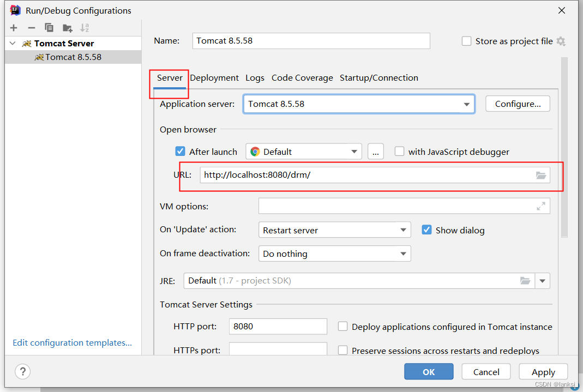
Task: Select Tomcat 8.5.58 configuration in tree
Action: (73, 57)
